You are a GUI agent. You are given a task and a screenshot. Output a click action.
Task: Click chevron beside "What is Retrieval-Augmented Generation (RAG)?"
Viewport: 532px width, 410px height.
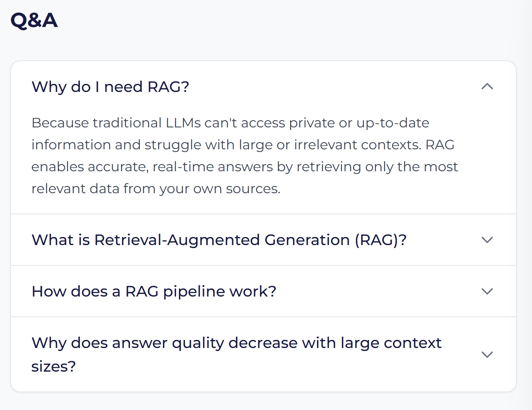(487, 240)
